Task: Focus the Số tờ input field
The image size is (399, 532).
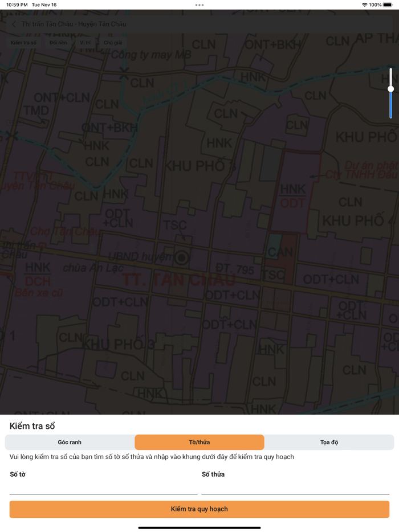Action: pos(103,487)
